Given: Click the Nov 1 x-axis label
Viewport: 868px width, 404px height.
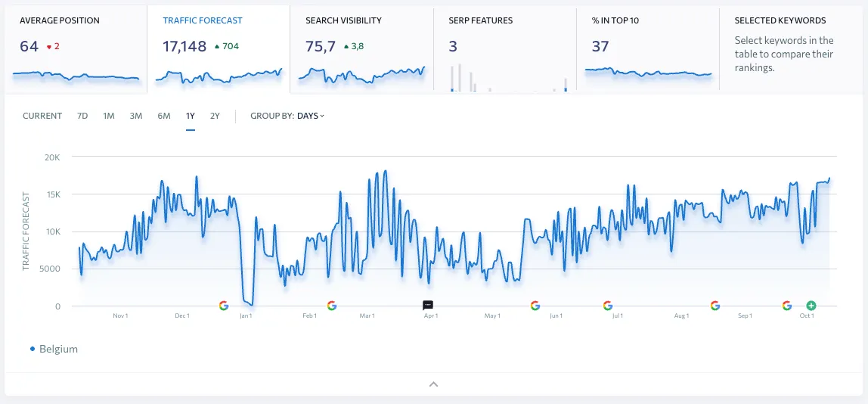Looking at the screenshot, I should tap(121, 316).
